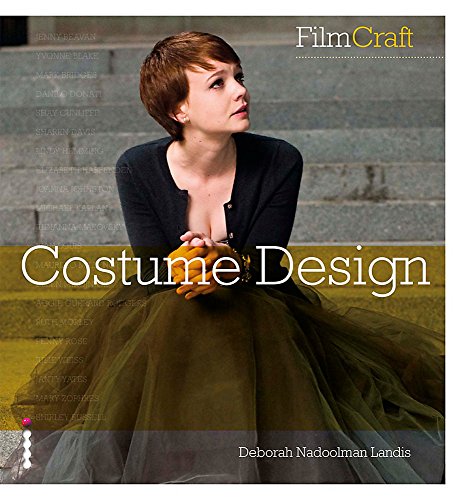Select the name Yvonne Blake

(x=67, y=56)
